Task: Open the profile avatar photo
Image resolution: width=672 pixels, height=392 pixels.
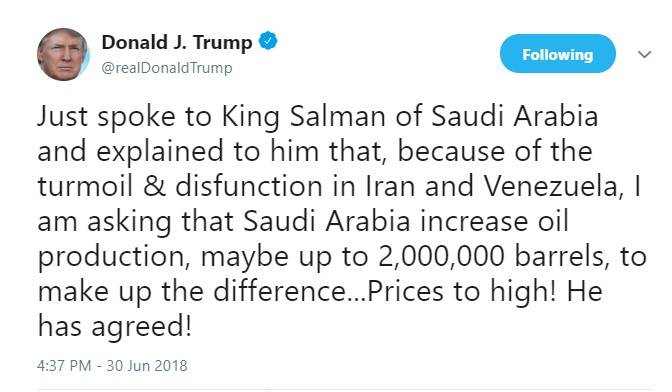Action: coord(63,54)
